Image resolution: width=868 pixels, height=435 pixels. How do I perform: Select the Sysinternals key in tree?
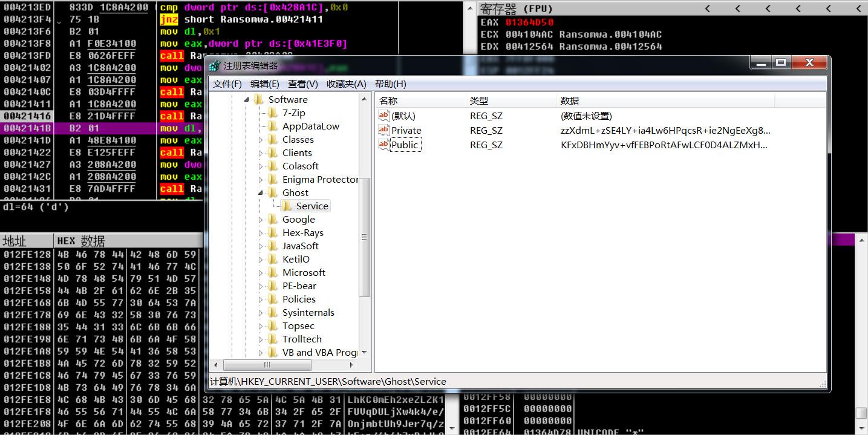[x=308, y=313]
